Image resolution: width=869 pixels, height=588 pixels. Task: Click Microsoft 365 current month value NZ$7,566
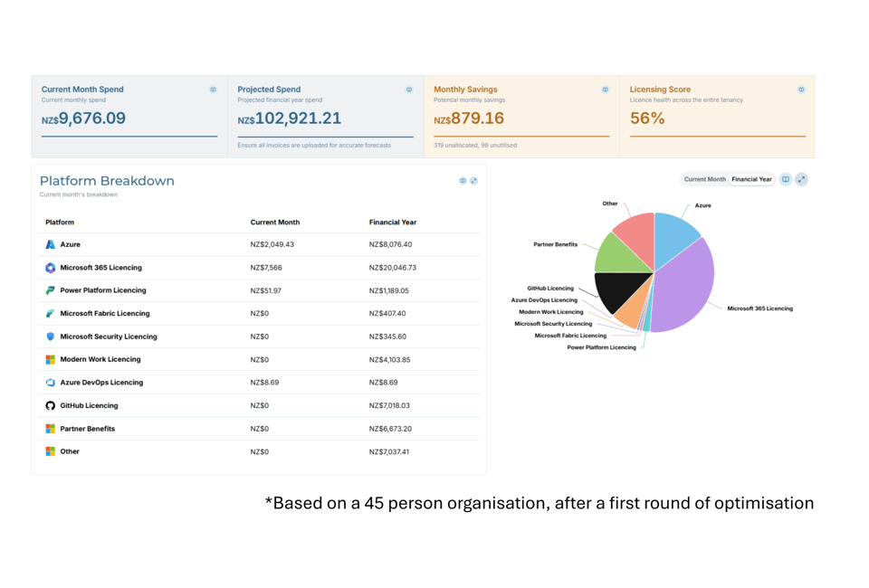point(266,268)
